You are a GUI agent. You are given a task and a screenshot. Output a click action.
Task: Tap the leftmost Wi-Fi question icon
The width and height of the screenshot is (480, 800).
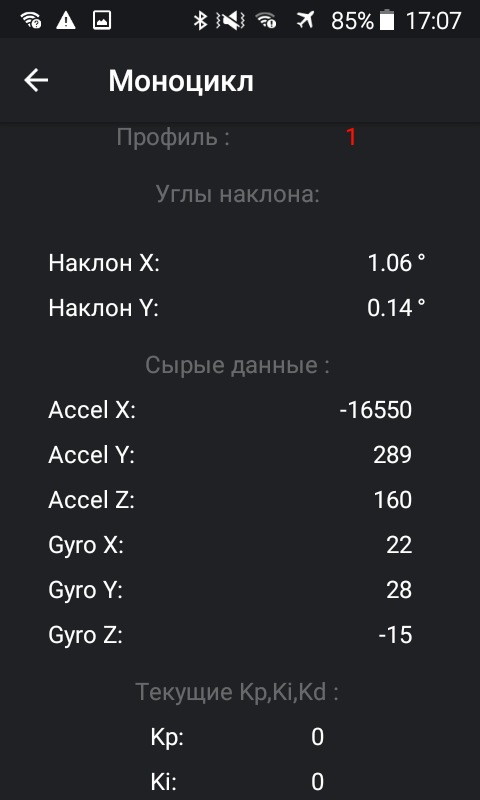31,21
